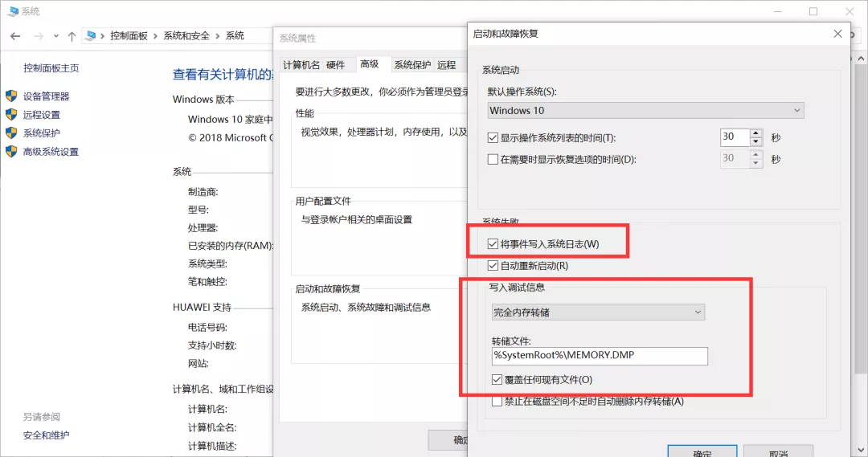868x457 pixels.
Task: Switch to the 系统保护 tab
Action: [412, 65]
